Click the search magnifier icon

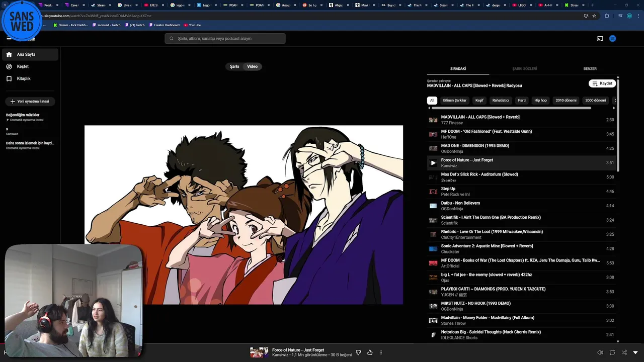(172, 38)
